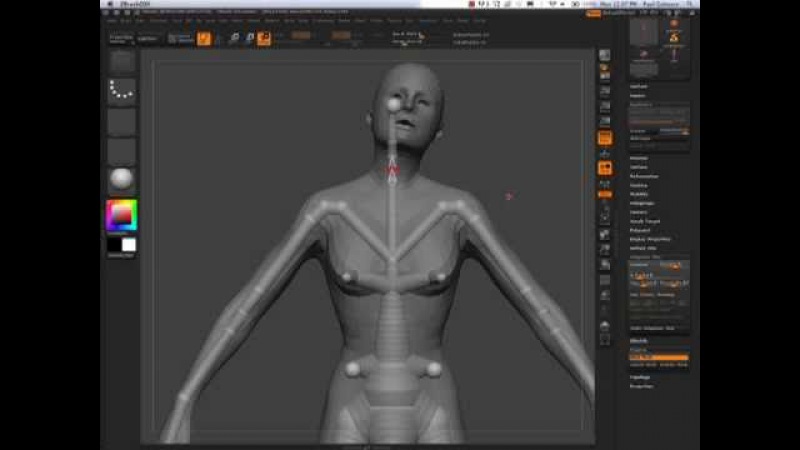Open the stroke type selector with dots

click(122, 91)
